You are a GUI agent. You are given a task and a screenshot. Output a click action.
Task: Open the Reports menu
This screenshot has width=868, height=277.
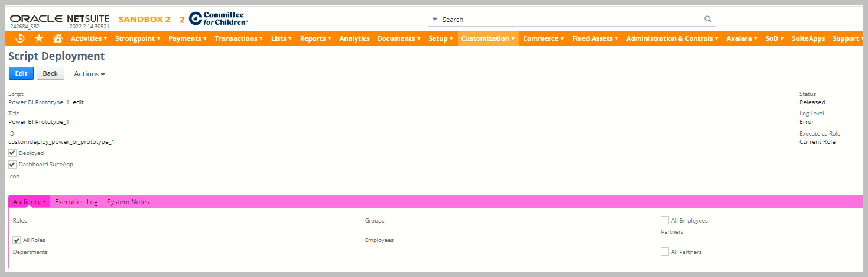click(316, 38)
